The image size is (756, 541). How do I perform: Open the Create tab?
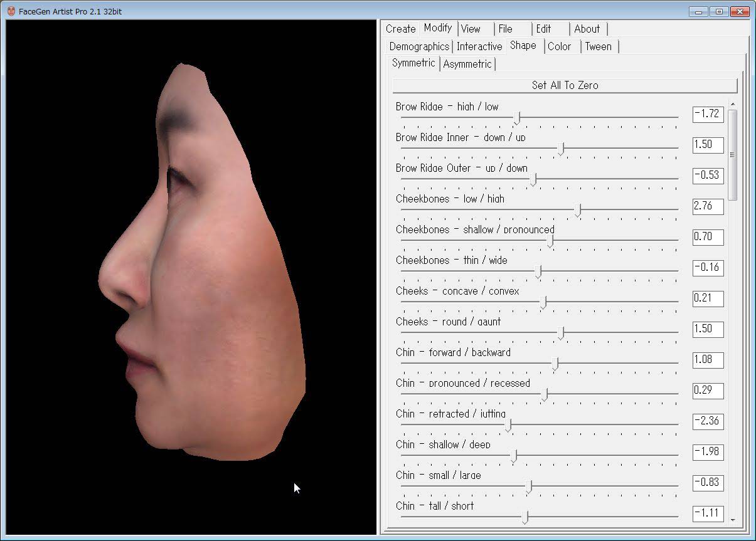click(x=400, y=29)
